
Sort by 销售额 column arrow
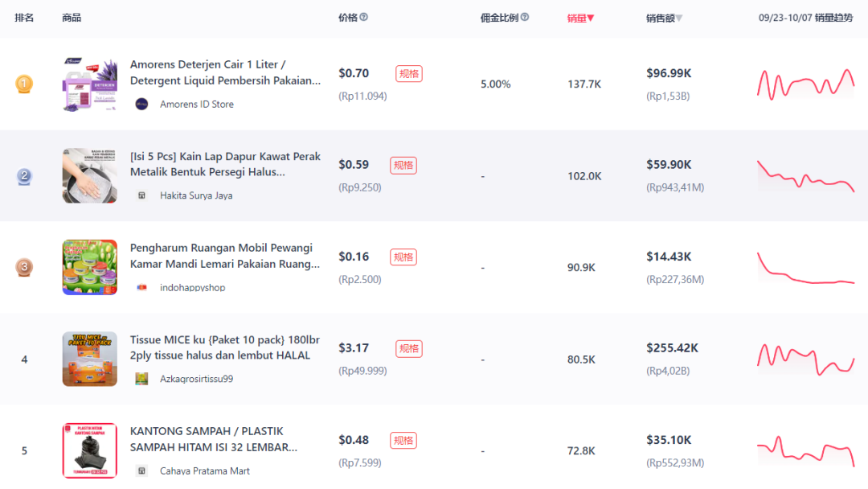pos(679,18)
